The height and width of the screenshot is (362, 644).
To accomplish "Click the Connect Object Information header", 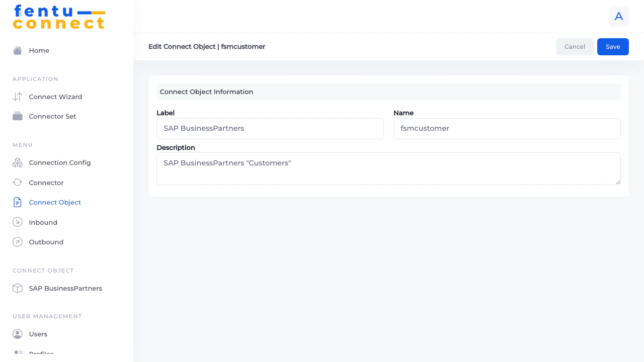I will [206, 92].
